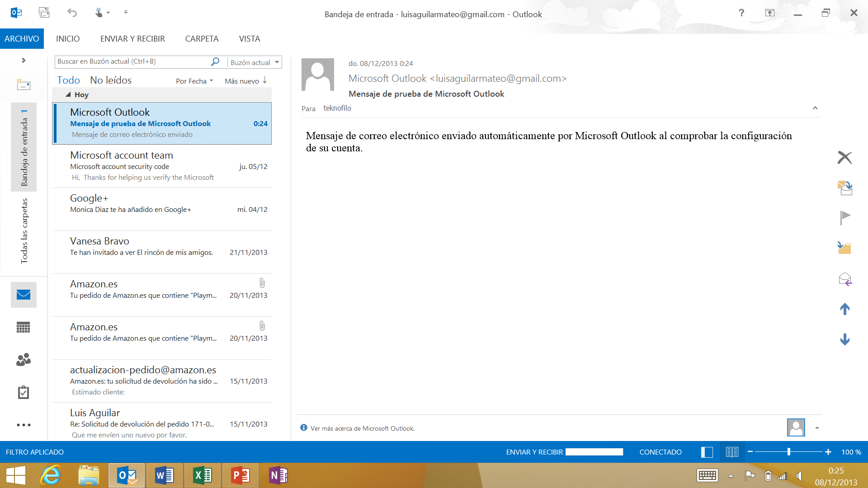Open the ARCHIVO tab
Viewport: 868px width, 488px height.
22,39
